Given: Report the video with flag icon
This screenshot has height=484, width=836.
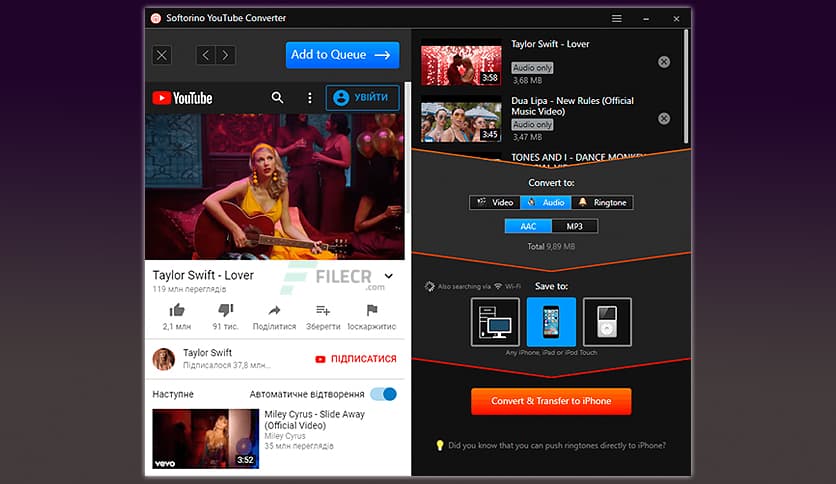Looking at the screenshot, I should pos(372,310).
